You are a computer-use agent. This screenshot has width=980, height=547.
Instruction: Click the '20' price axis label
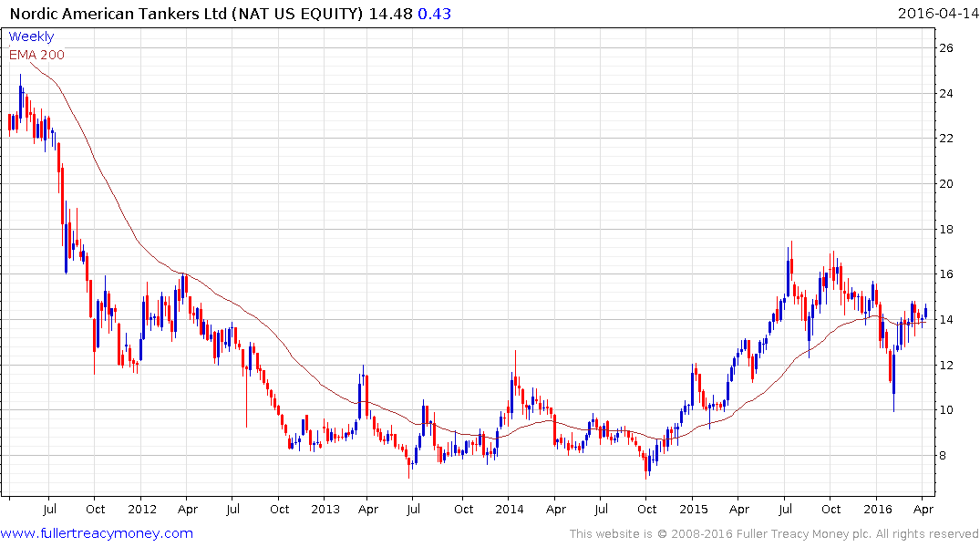pos(945,184)
